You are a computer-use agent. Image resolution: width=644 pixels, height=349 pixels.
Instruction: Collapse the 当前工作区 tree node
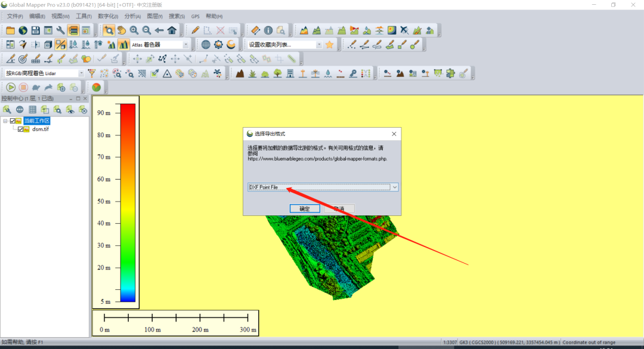click(5, 121)
